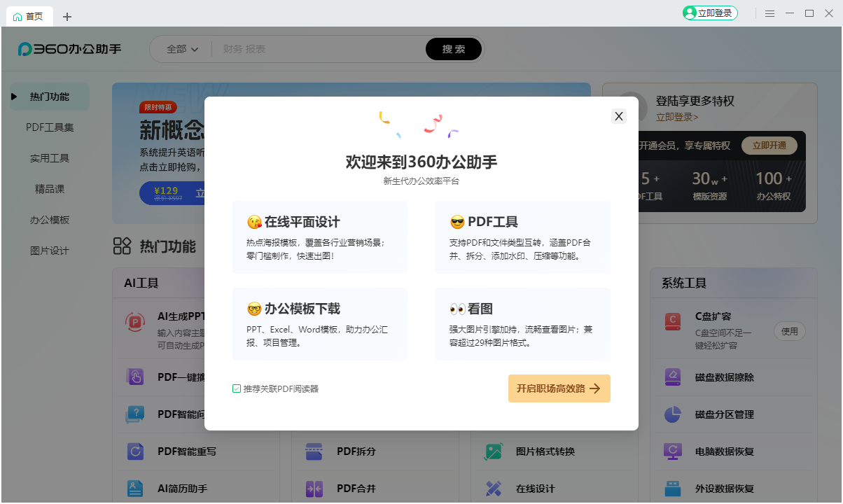
Task: Open the 看图 card in welcome dialog
Action: point(522,323)
